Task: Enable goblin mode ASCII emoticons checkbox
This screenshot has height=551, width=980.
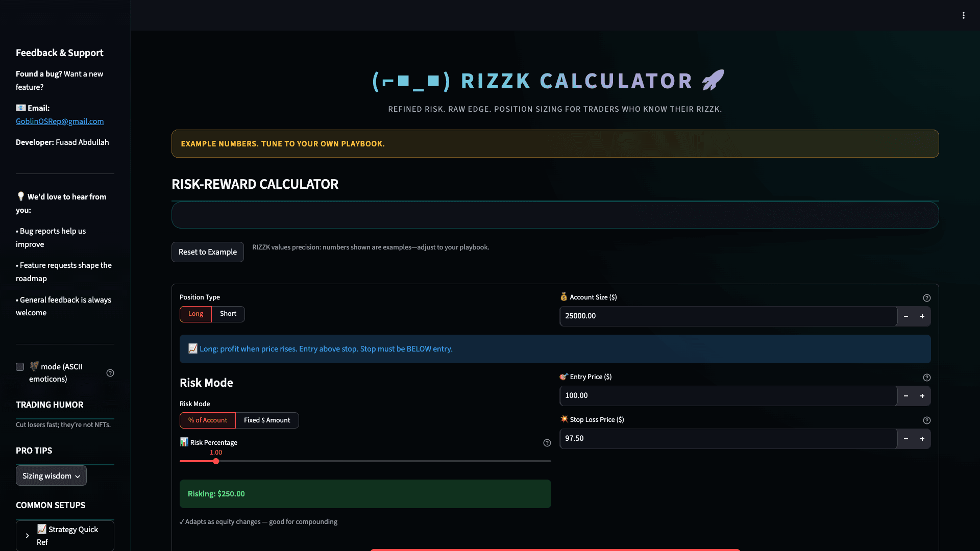Action: [20, 367]
